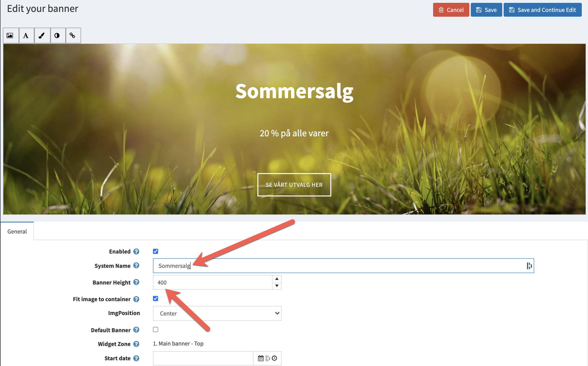
Task: Click the red Cancel button
Action: (451, 10)
